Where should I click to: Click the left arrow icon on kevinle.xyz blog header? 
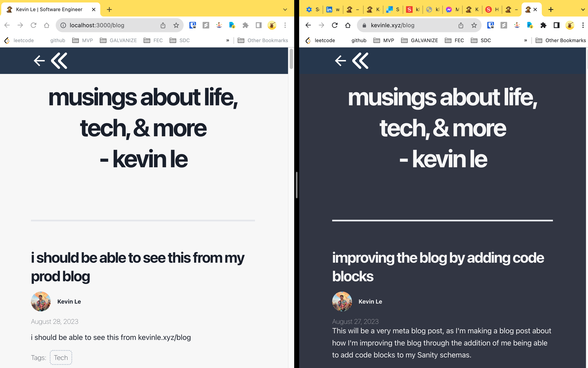click(340, 61)
